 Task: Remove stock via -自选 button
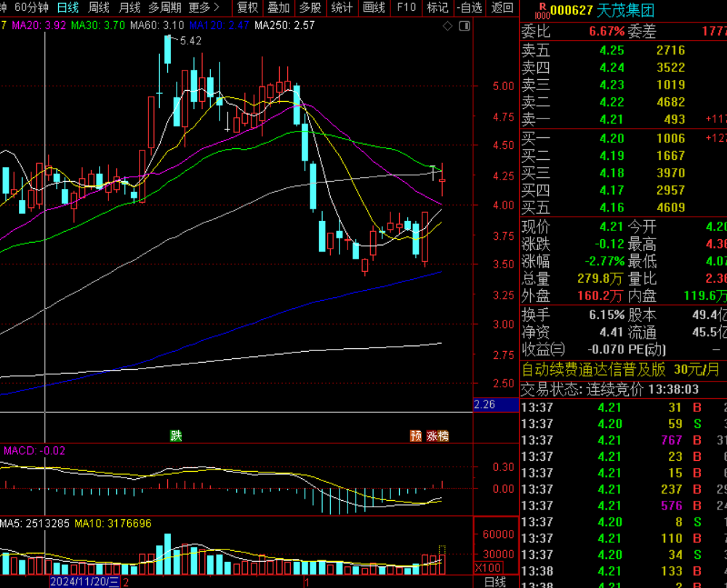[x=469, y=7]
